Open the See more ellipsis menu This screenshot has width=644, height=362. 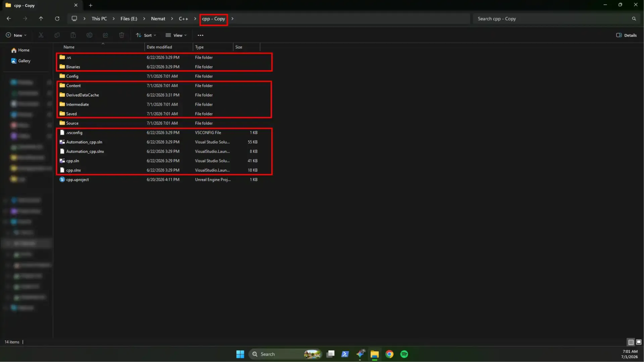tap(200, 35)
